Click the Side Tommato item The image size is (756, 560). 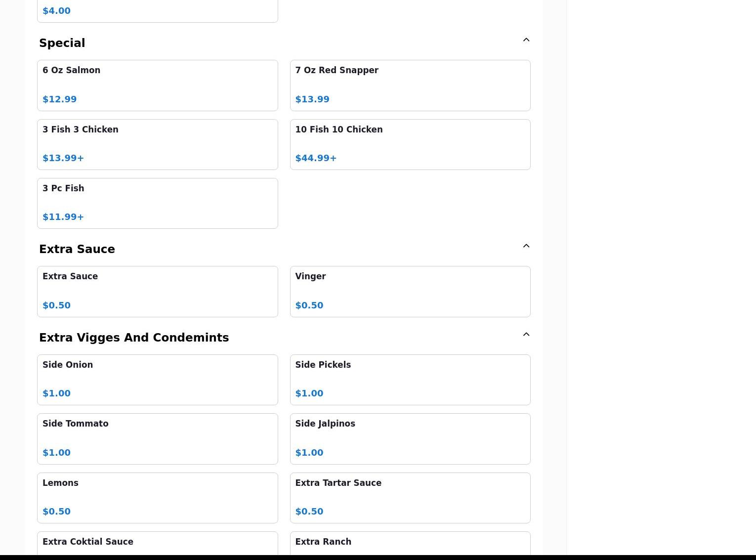[157, 438]
